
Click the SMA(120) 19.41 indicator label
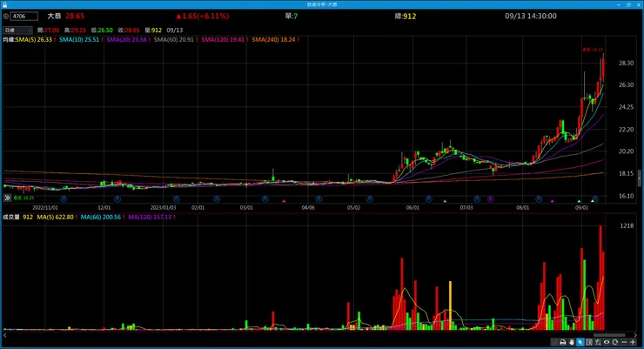(x=223, y=40)
